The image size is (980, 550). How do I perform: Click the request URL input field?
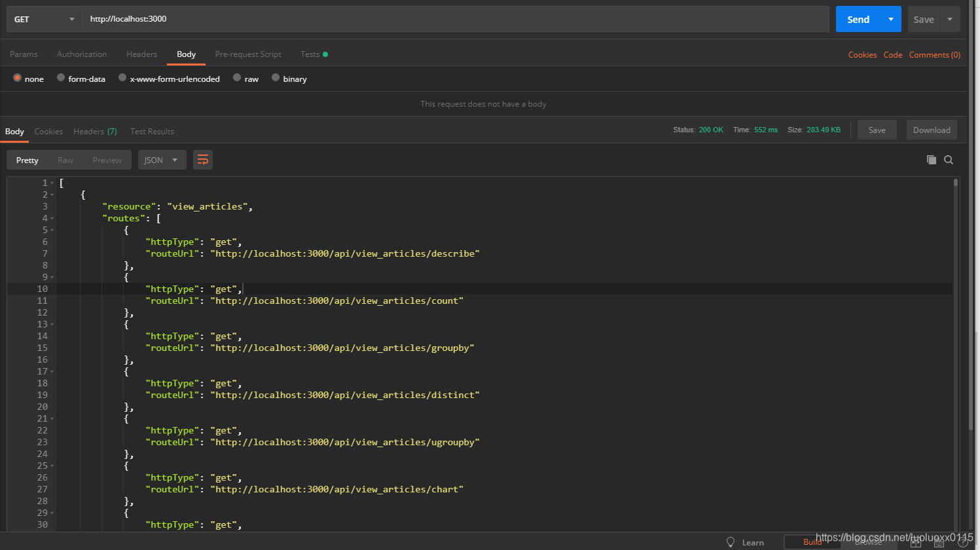456,19
